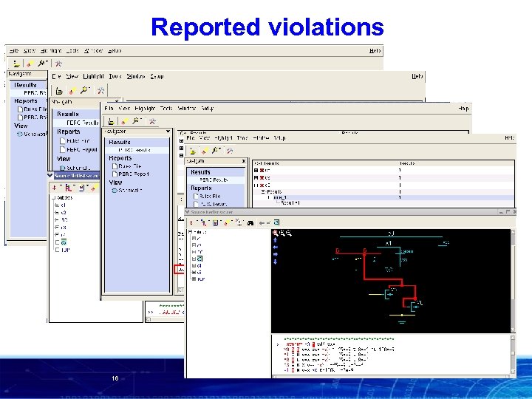Click the open folder icon in the front window toolbar

(193, 151)
